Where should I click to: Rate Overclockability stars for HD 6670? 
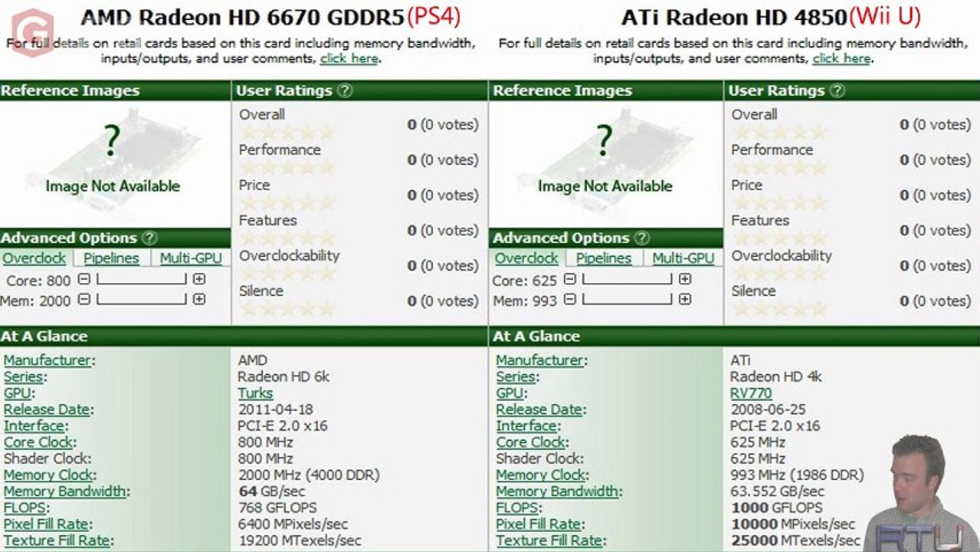pos(287,273)
